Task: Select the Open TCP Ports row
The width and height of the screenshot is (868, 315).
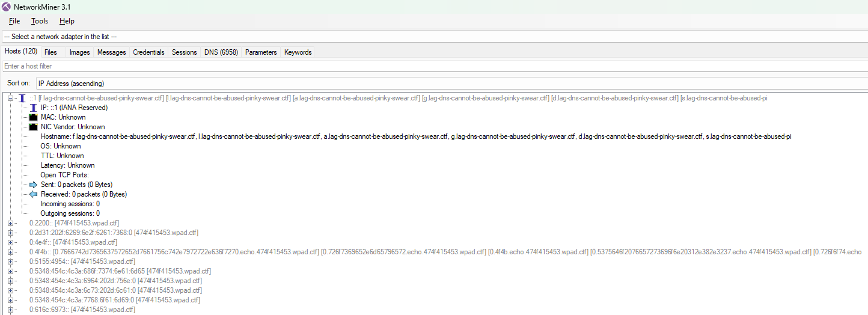Action: 65,175
